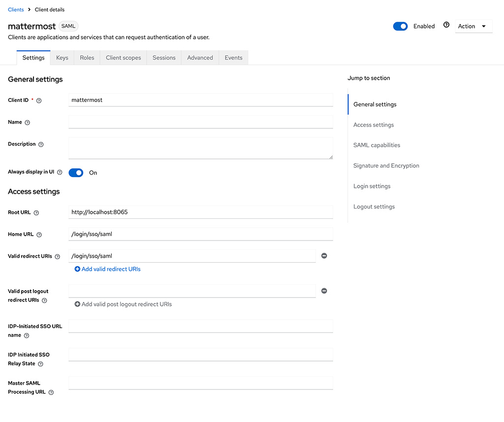Jump to the SAML capabilities section

[x=376, y=145]
